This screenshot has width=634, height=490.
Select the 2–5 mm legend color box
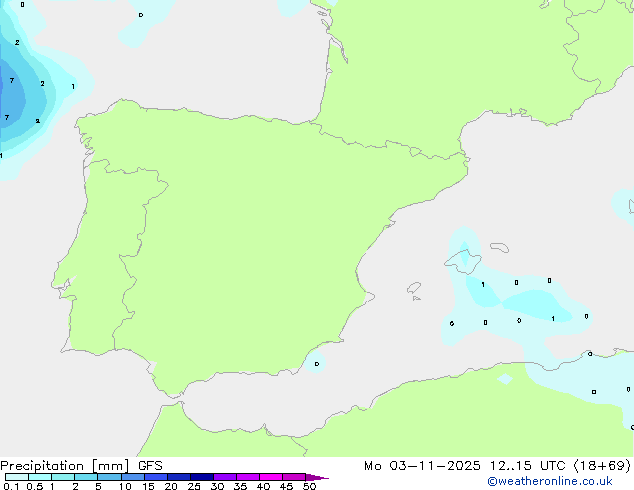[86, 477]
